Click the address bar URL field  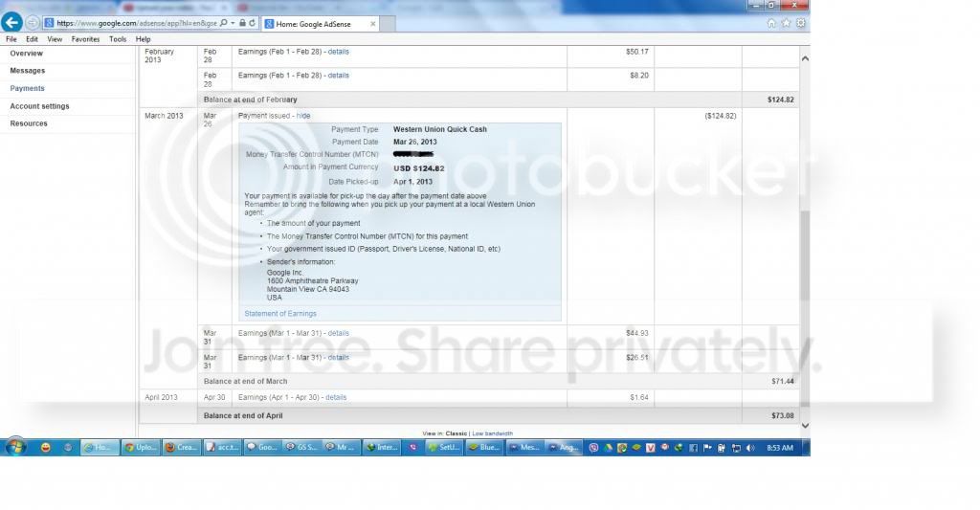136,23
